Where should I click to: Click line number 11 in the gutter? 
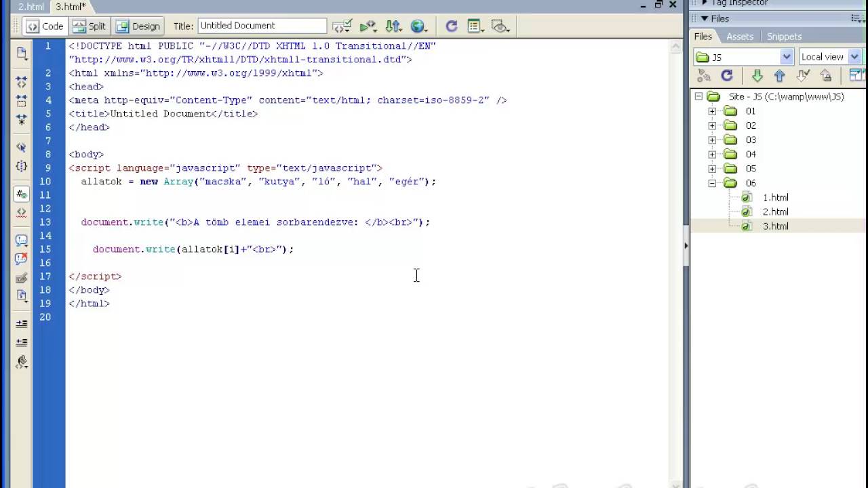tap(45, 195)
